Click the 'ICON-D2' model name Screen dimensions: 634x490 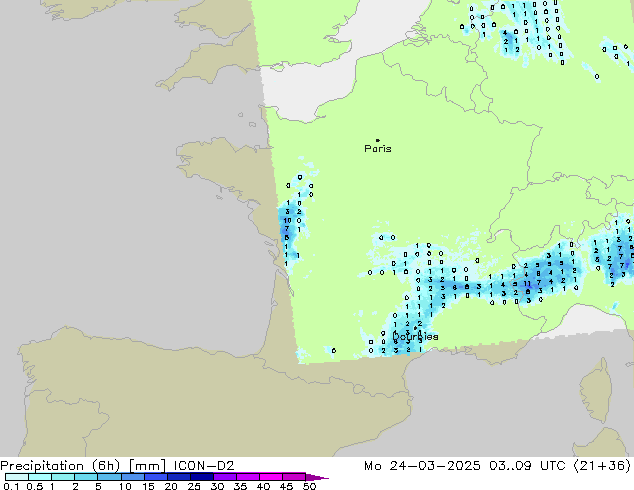[x=204, y=466]
